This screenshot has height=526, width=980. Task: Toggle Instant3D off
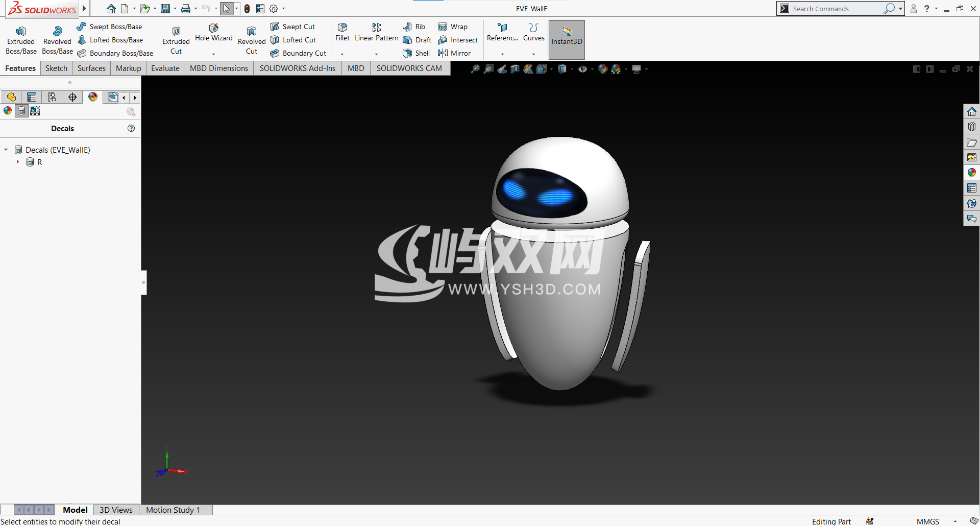(567, 39)
